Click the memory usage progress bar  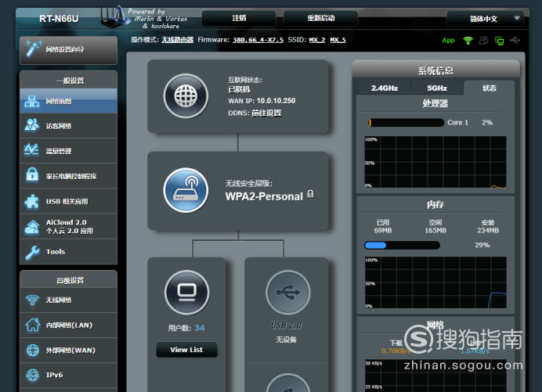403,245
